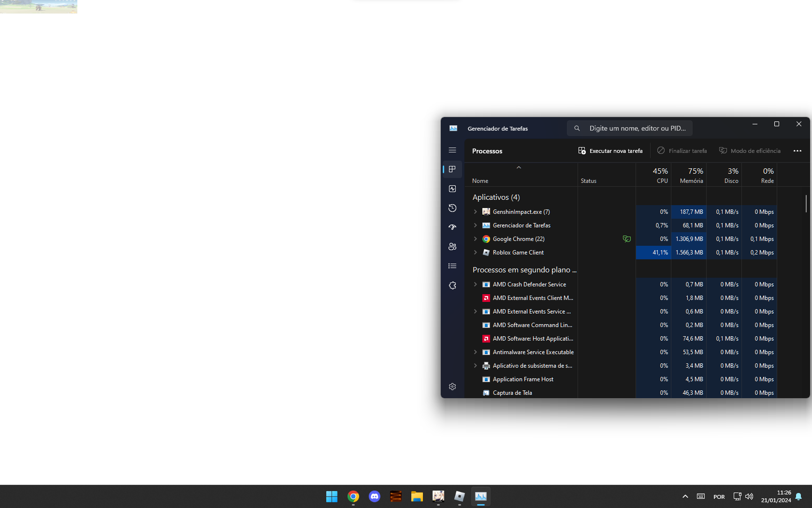Image resolution: width=812 pixels, height=508 pixels.
Task: Click the AMD Software: Host Application icon
Action: coord(486,339)
